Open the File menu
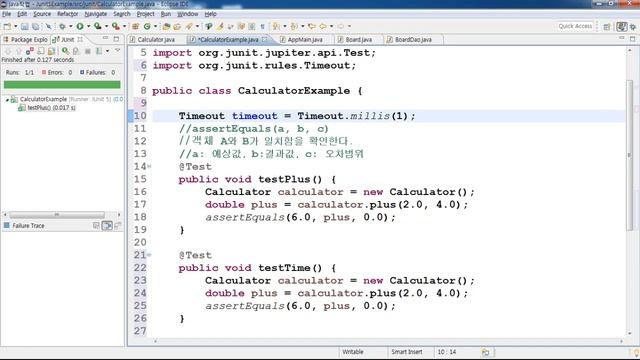Image resolution: width=640 pixels, height=360 pixels. 7,14
